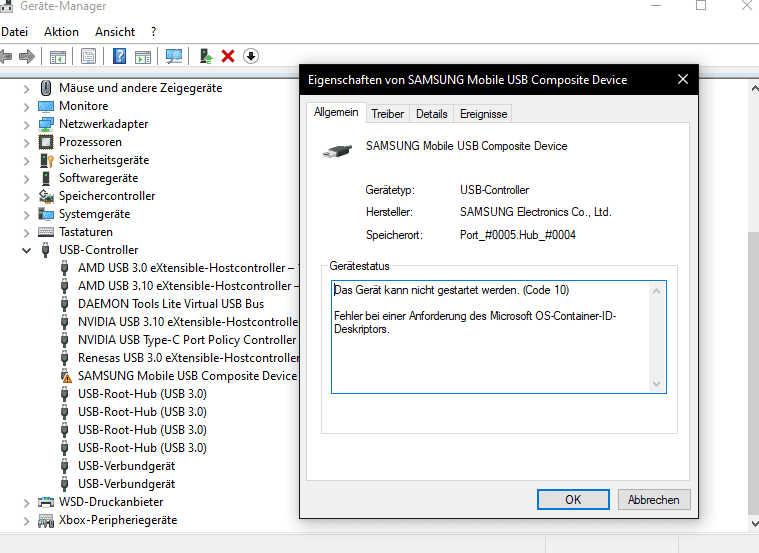The height and width of the screenshot is (553, 759).
Task: Click the SAMSUNG device warning icon in tree
Action: click(65, 376)
